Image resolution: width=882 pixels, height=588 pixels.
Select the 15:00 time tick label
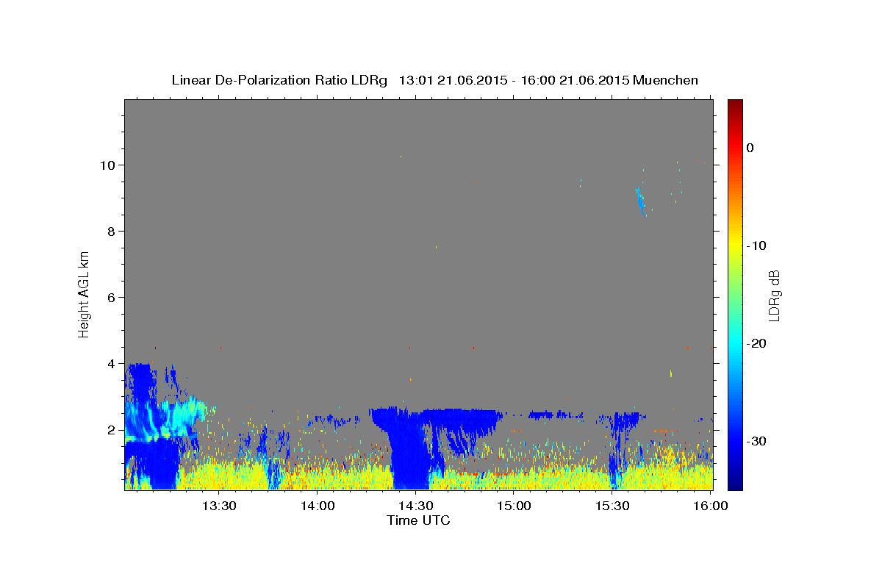click(x=514, y=506)
